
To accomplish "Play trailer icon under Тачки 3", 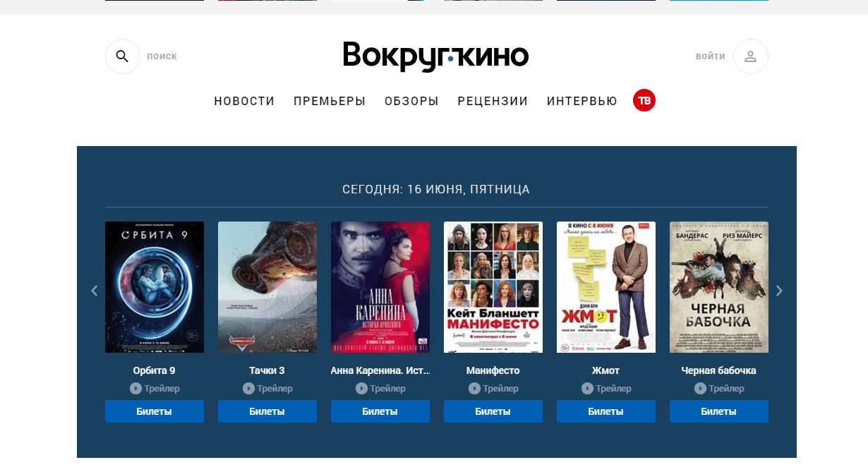I will pos(248,389).
